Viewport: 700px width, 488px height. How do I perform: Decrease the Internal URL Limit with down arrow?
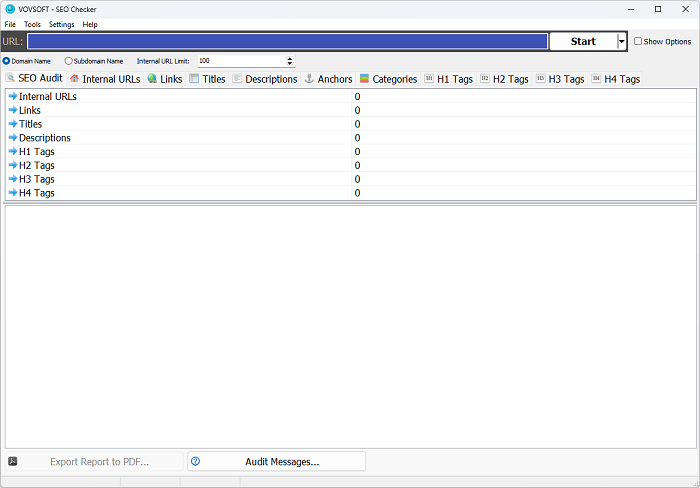coord(290,63)
